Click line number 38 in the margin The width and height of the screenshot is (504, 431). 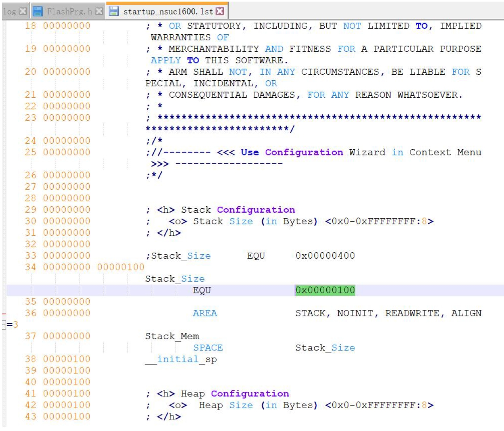[30, 359]
